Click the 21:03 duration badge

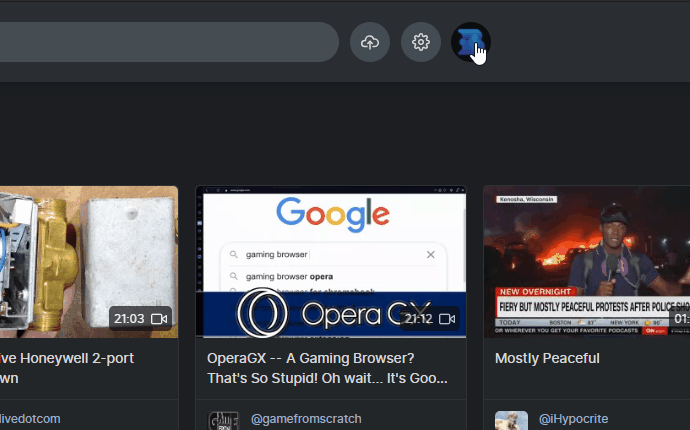coord(140,318)
